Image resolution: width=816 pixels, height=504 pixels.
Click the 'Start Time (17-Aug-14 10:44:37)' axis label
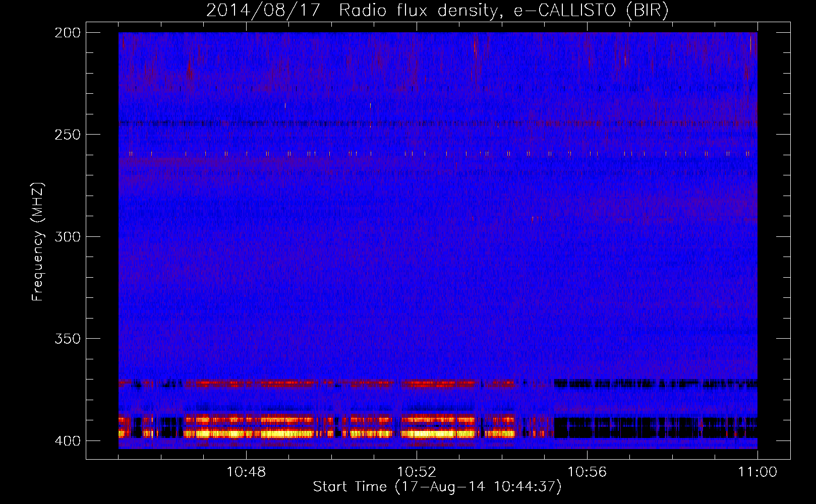(437, 486)
